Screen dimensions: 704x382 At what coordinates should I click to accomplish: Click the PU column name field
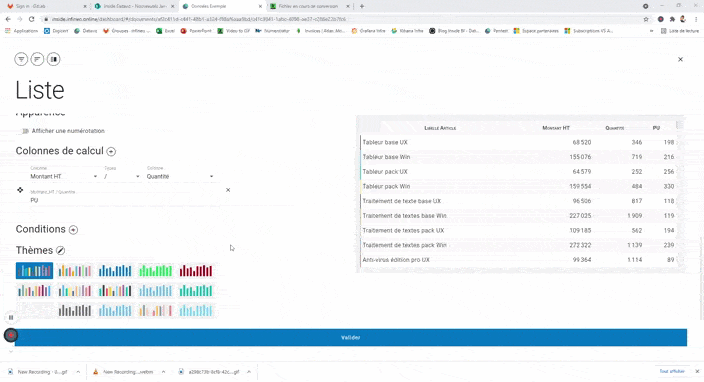(126, 200)
